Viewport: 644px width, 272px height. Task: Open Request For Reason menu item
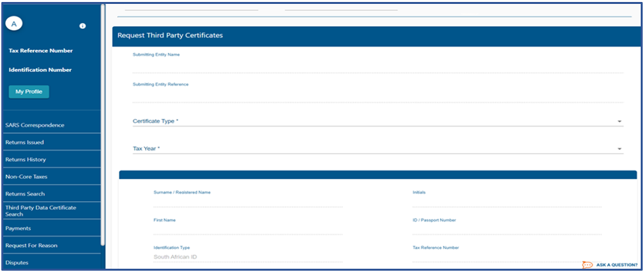pos(31,245)
